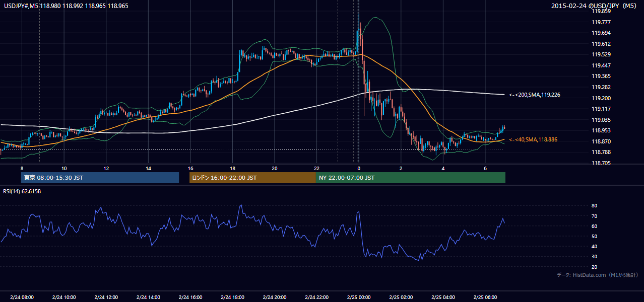Click hour label 12 under the price chart

[x=106, y=168]
